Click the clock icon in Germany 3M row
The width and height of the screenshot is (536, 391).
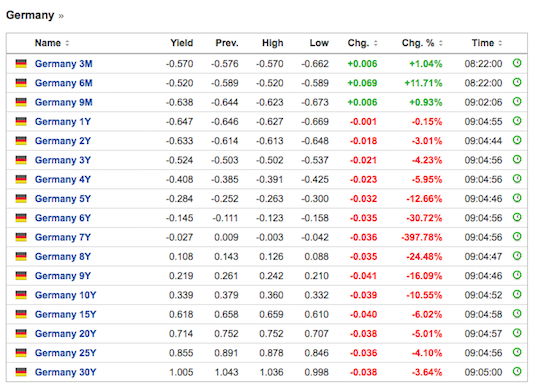point(517,63)
